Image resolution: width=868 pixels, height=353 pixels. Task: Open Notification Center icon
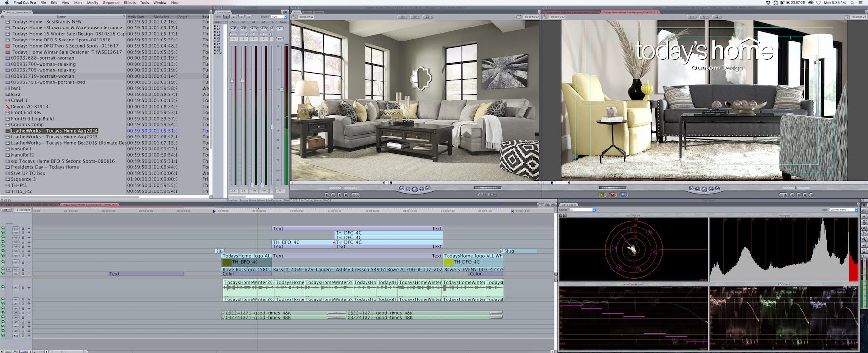click(x=860, y=2)
